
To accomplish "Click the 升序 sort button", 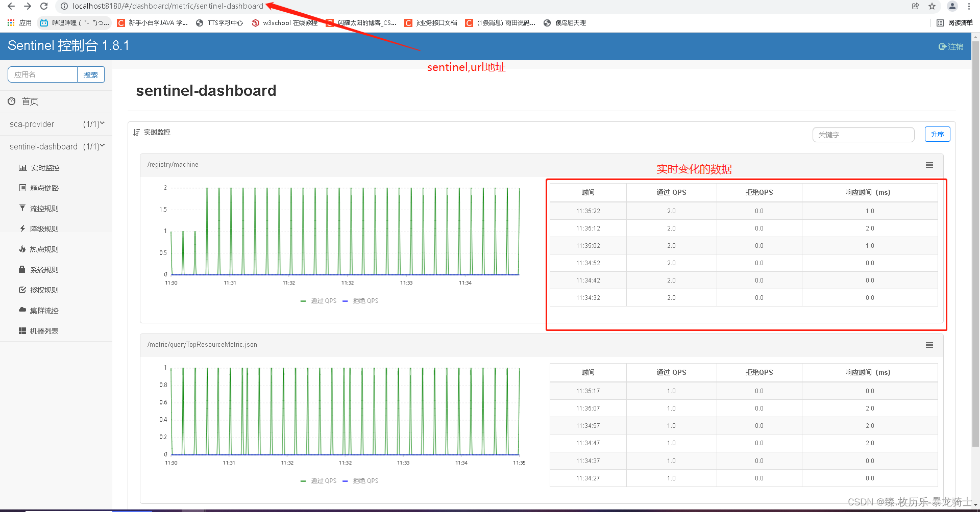I will pos(937,134).
